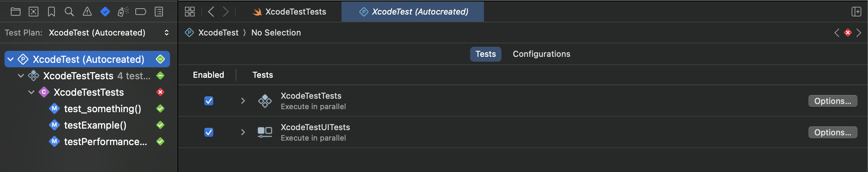868x172 pixels.
Task: Select the Test navigator diamond icon
Action: 105,12
